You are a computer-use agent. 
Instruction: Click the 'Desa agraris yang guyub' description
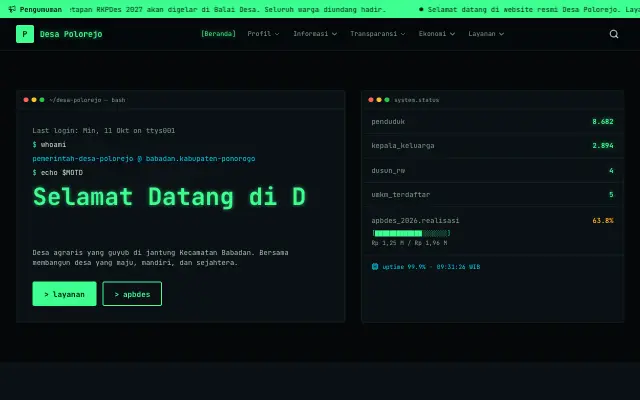pyautogui.click(x=160, y=258)
